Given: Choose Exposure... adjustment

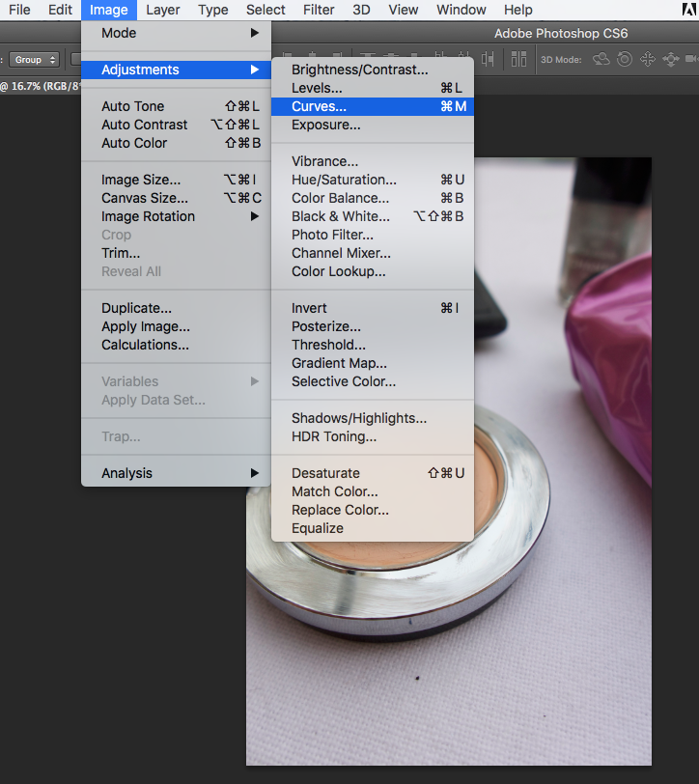Looking at the screenshot, I should 373,125.
